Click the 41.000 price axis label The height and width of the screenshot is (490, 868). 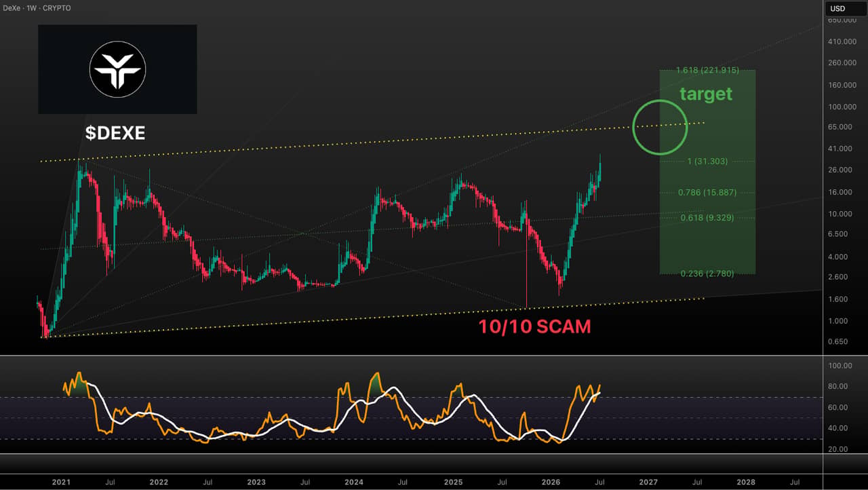click(841, 149)
